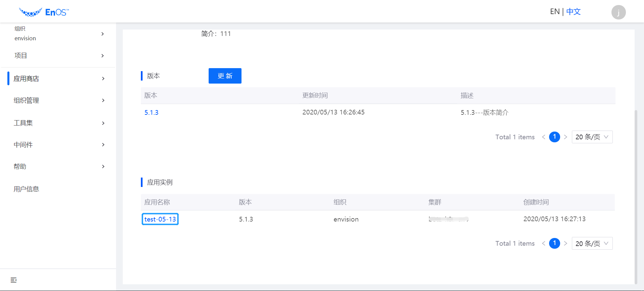644x291 pixels.
Task: Expand the 应用商店 chevron arrow
Action: [x=103, y=79]
